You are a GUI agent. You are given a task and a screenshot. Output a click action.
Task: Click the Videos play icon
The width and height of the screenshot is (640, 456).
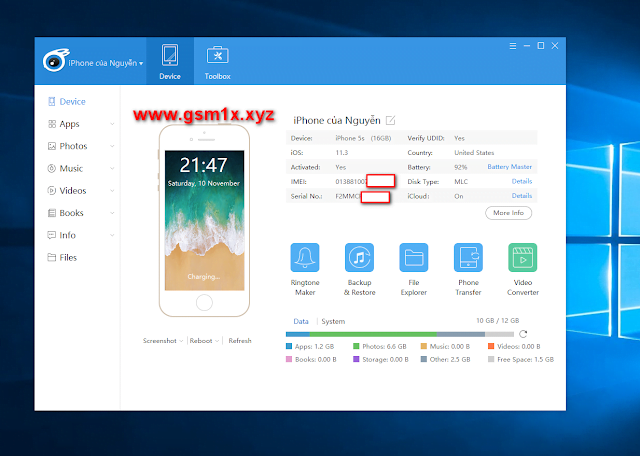(52, 191)
